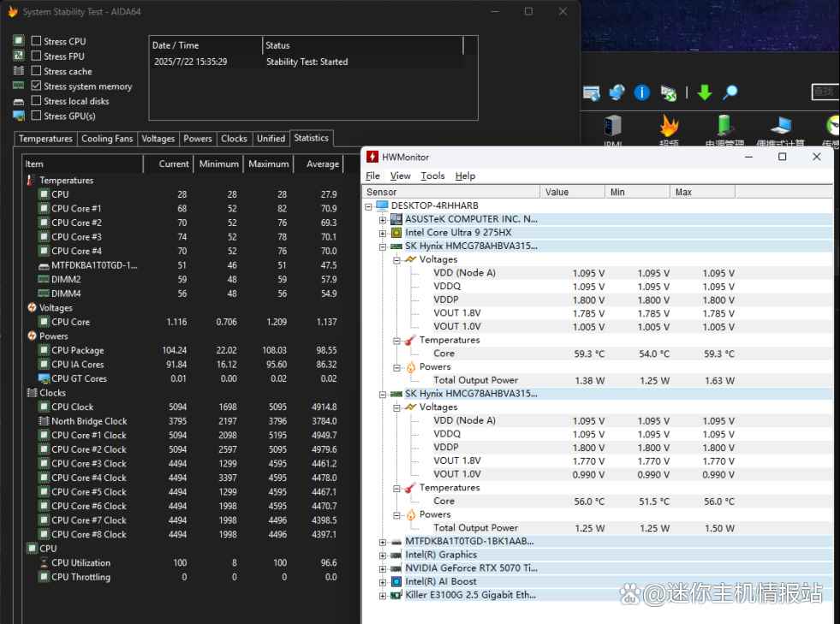Enable the Stress GPU(s) checkbox
The image size is (840, 624).
click(x=37, y=116)
